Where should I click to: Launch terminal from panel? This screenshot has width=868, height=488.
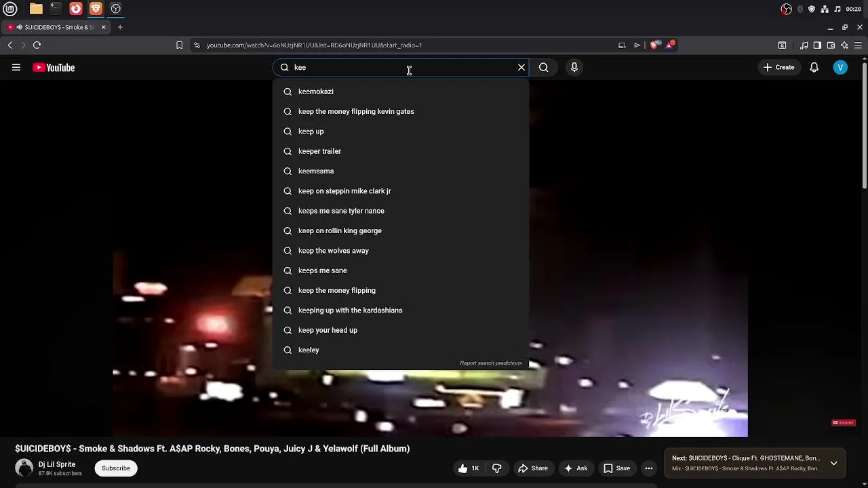pos(56,9)
